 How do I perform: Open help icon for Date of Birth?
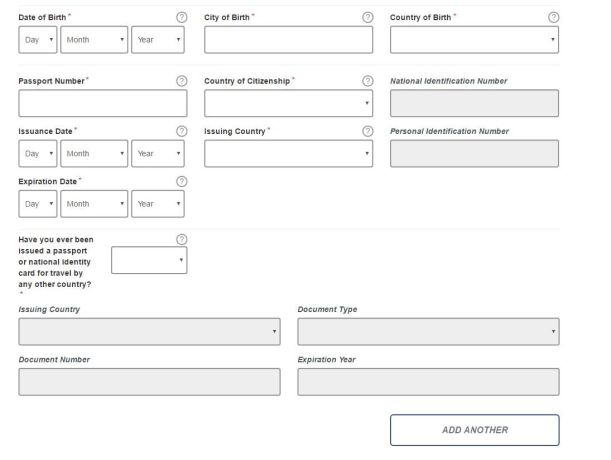(x=182, y=17)
